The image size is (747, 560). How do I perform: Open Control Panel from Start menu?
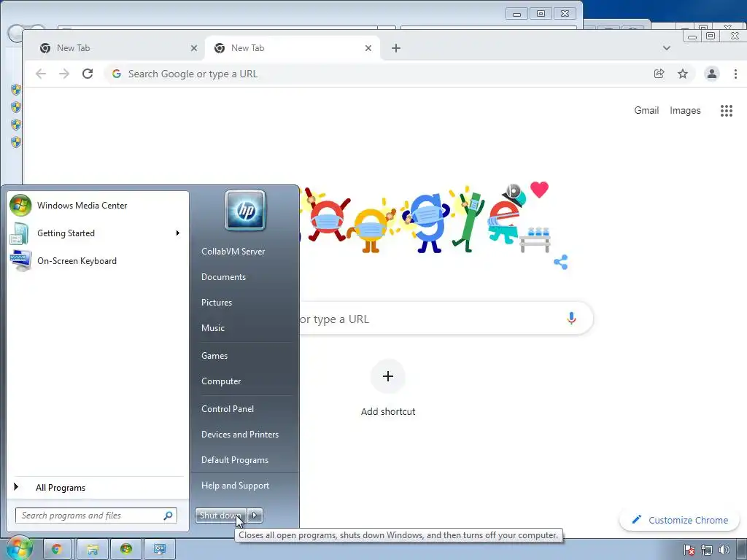[x=228, y=409]
